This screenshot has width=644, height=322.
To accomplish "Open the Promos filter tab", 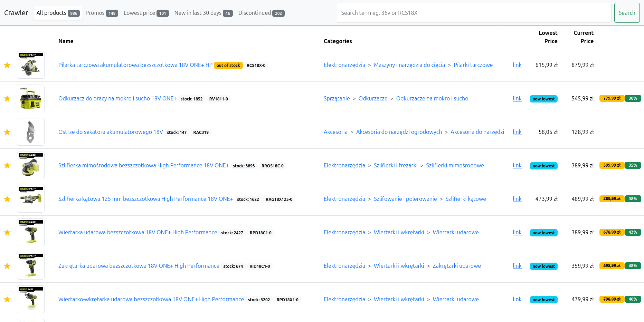I will pyautogui.click(x=102, y=13).
